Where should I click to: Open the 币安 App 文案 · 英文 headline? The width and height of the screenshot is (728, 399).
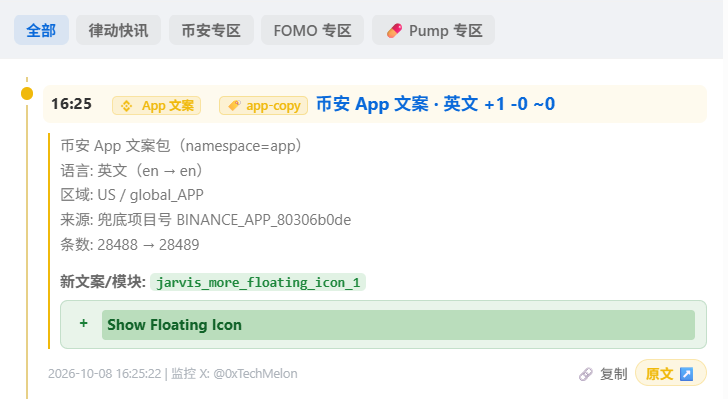coord(436,104)
